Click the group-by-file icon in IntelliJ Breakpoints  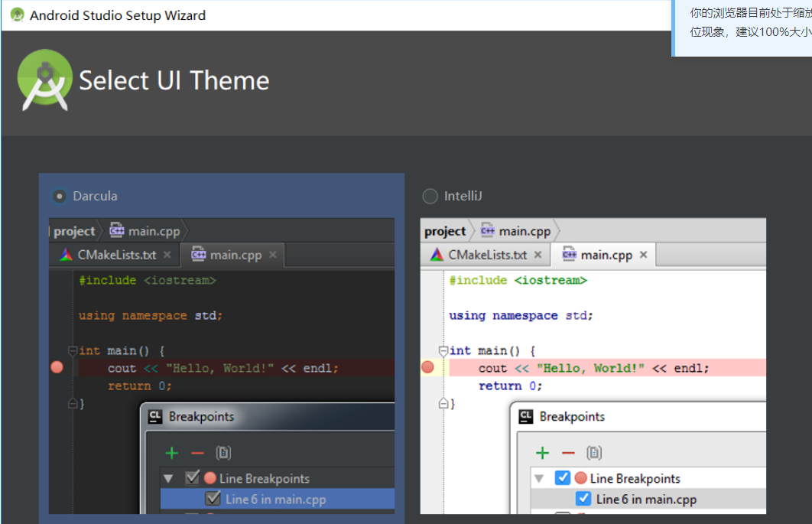coord(594,453)
